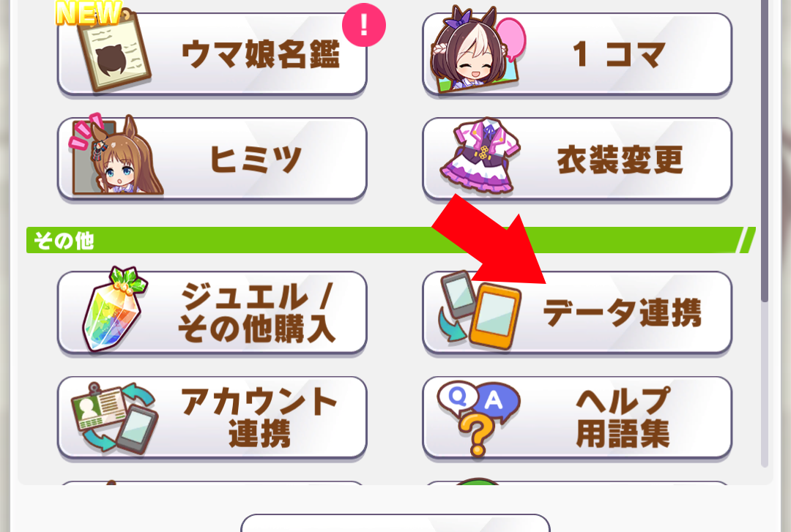Click the Q&A speech bubble question icon

point(478,418)
